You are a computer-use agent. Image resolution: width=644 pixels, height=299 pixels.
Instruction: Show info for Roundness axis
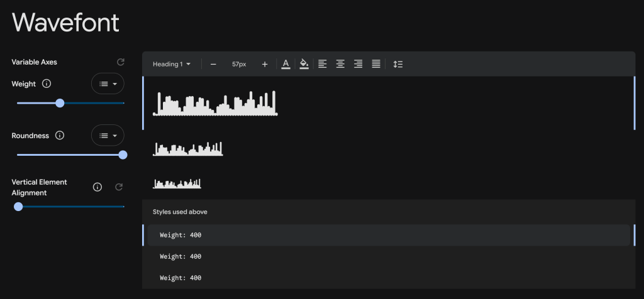60,136
